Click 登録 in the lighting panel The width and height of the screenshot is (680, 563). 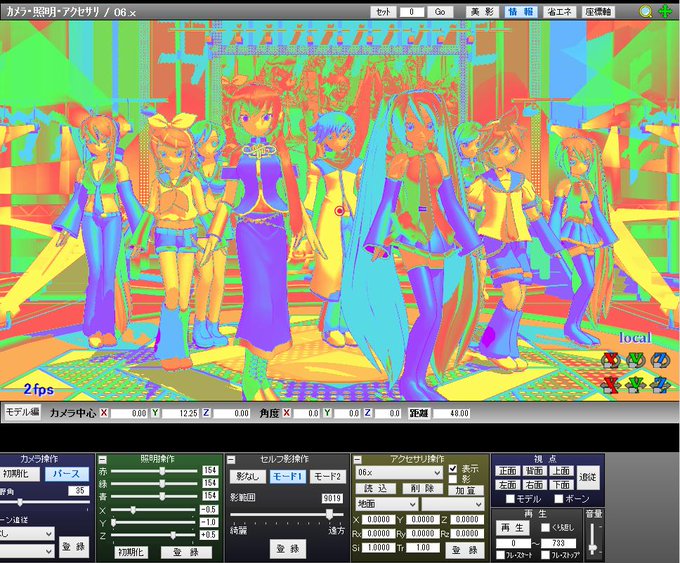pos(186,552)
